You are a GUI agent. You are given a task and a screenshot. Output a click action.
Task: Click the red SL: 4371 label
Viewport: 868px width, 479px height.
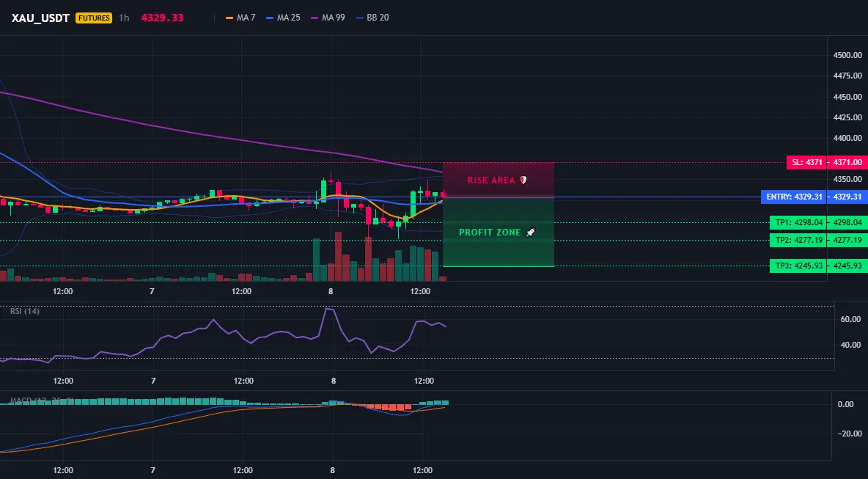point(806,162)
